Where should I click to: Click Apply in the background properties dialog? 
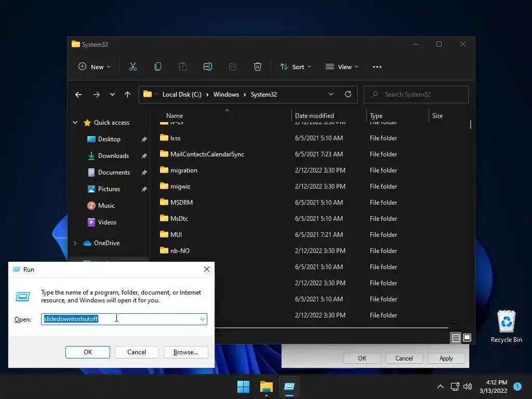pyautogui.click(x=446, y=358)
